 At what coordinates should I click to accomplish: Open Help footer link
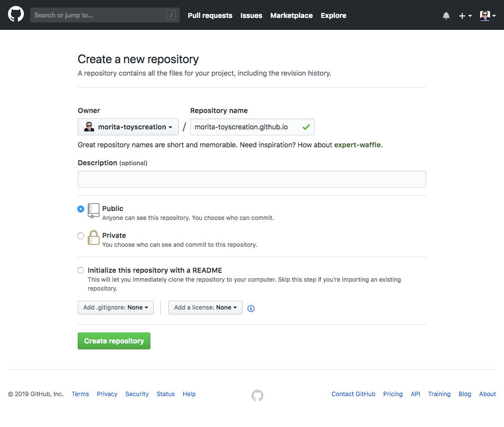[189, 394]
